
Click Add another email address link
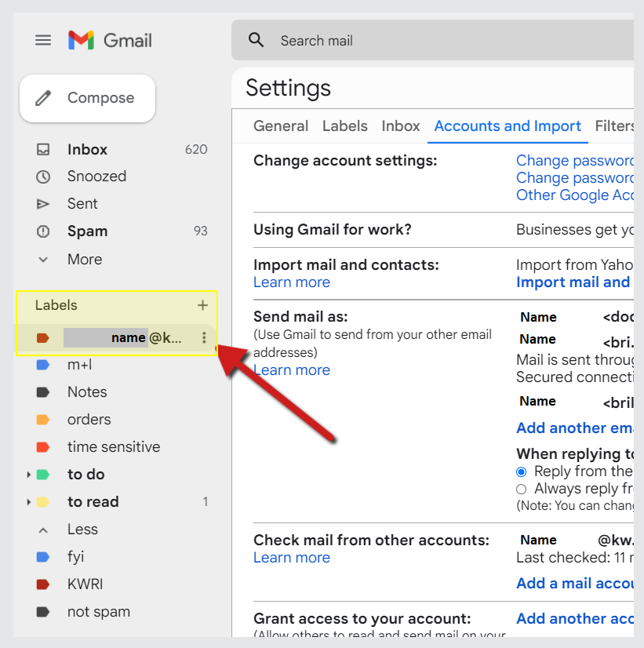click(575, 428)
